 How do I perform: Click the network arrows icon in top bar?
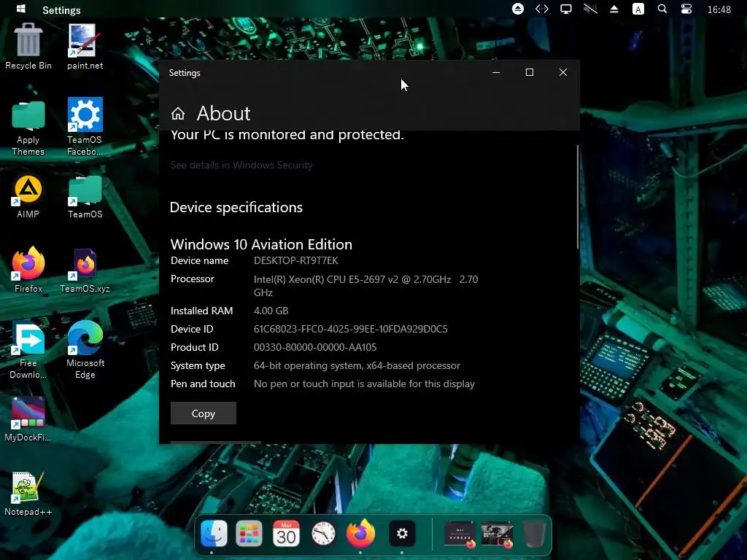[542, 9]
